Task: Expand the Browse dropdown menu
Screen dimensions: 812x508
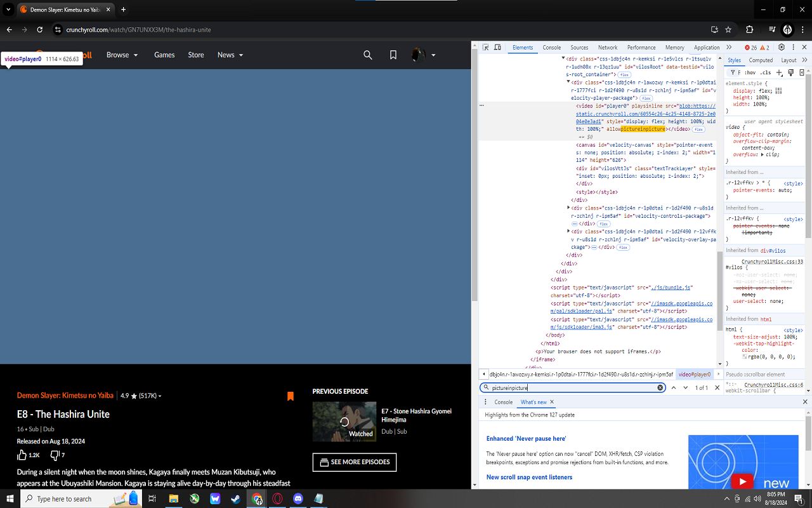Action: (x=122, y=55)
